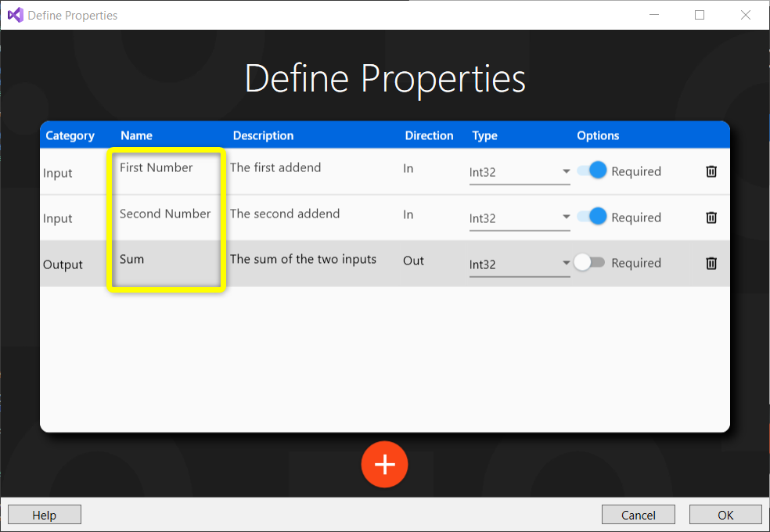This screenshot has width=770, height=532.
Task: Delete the Second Number property via trash icon
Action: click(711, 217)
